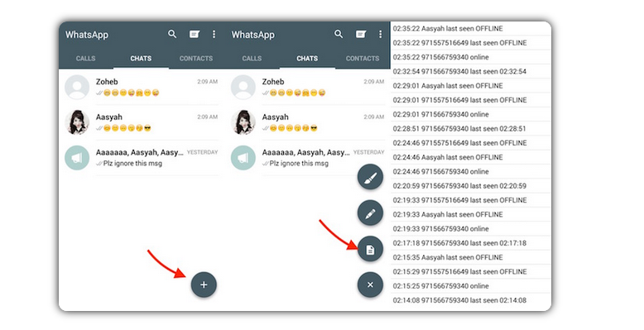Viewport: 644px width, 330px height.
Task: Close the expanded floating menu with X
Action: (x=370, y=285)
